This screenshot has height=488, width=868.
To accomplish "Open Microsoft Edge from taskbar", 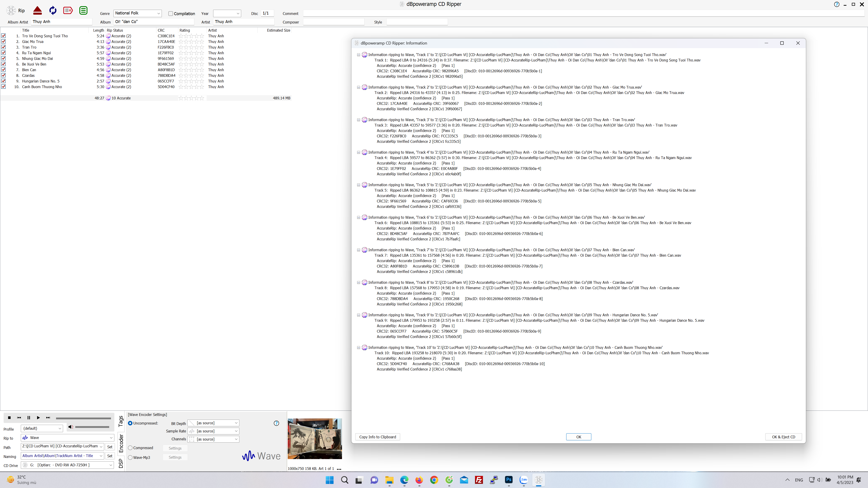I will tap(404, 480).
